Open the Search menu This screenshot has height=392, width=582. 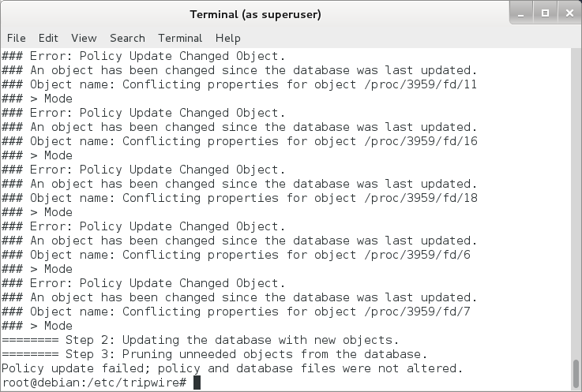tap(127, 38)
